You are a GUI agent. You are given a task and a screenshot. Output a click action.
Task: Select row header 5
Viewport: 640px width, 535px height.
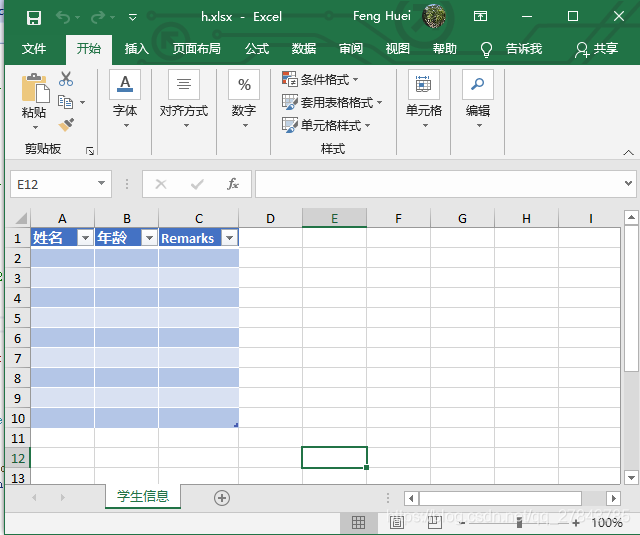point(18,318)
